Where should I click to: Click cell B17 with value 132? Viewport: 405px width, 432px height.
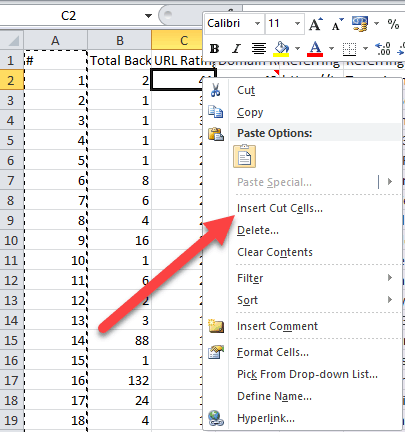tap(120, 380)
